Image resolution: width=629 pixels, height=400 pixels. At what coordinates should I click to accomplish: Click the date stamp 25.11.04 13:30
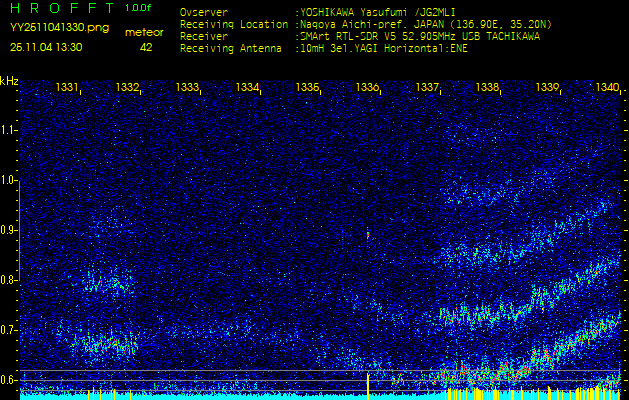tap(46, 47)
